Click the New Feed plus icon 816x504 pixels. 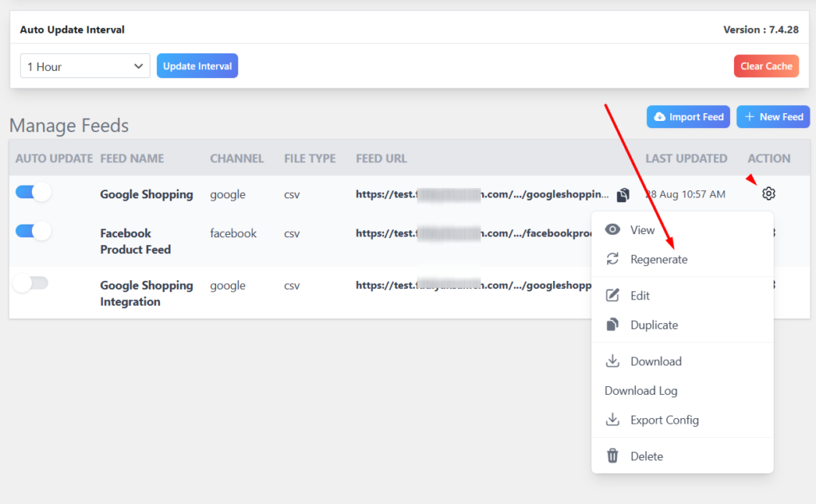(750, 116)
